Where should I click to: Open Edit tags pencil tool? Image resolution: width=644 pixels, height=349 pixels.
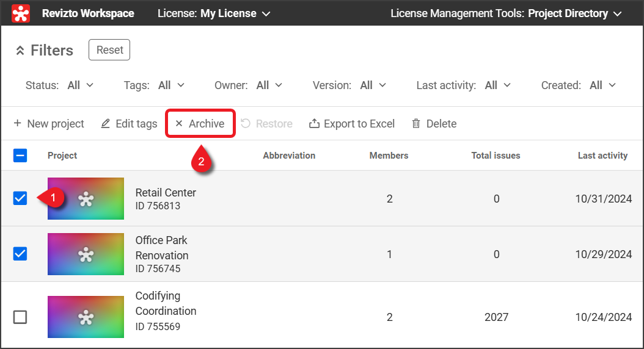pyautogui.click(x=105, y=124)
